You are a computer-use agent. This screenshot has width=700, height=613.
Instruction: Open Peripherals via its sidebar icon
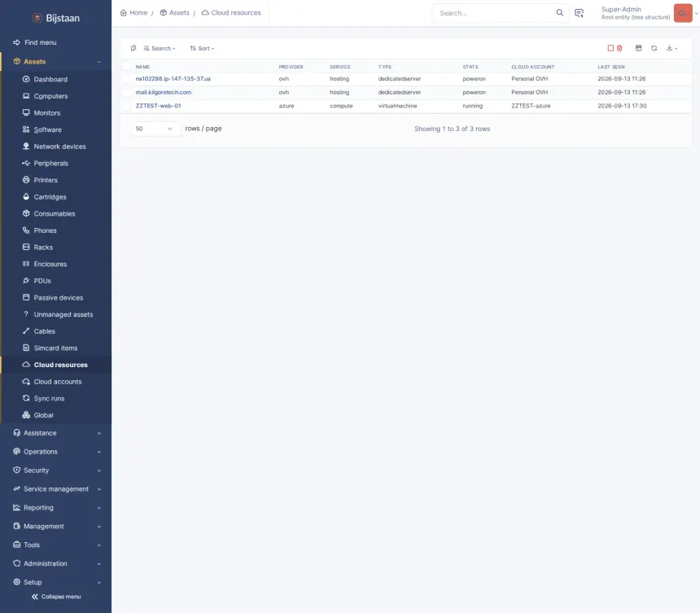click(x=26, y=163)
